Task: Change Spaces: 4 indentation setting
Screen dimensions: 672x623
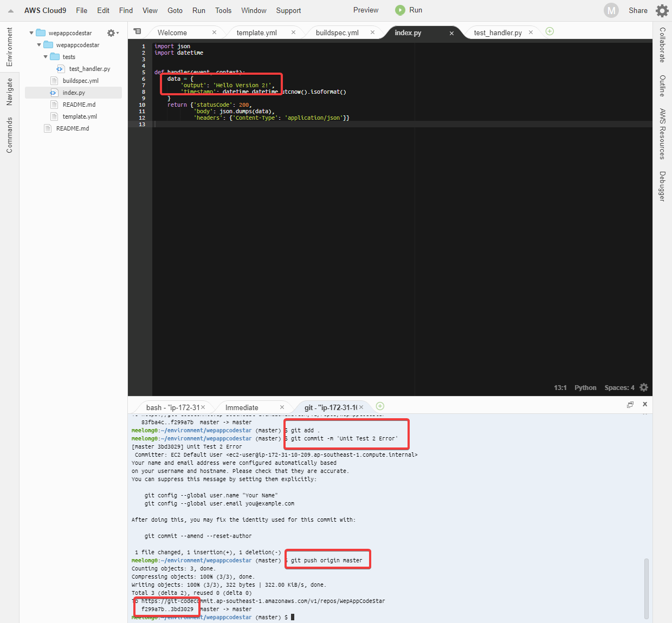Action: point(619,387)
